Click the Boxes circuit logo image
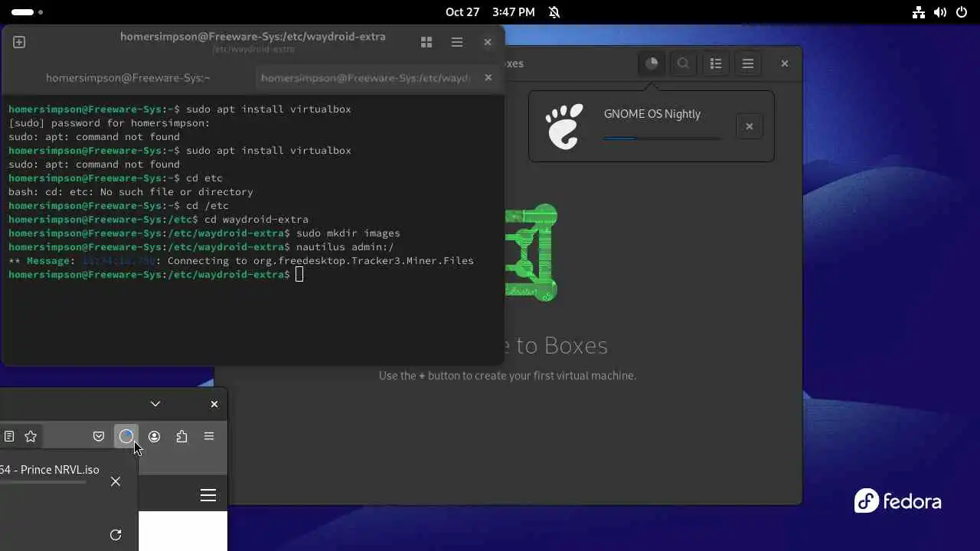This screenshot has width=980, height=551. [x=531, y=253]
